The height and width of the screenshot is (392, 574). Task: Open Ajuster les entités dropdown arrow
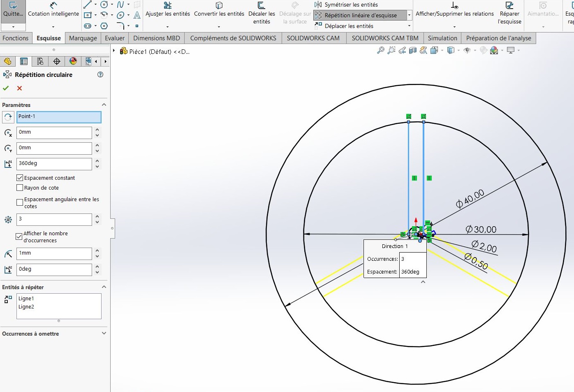coord(167,27)
